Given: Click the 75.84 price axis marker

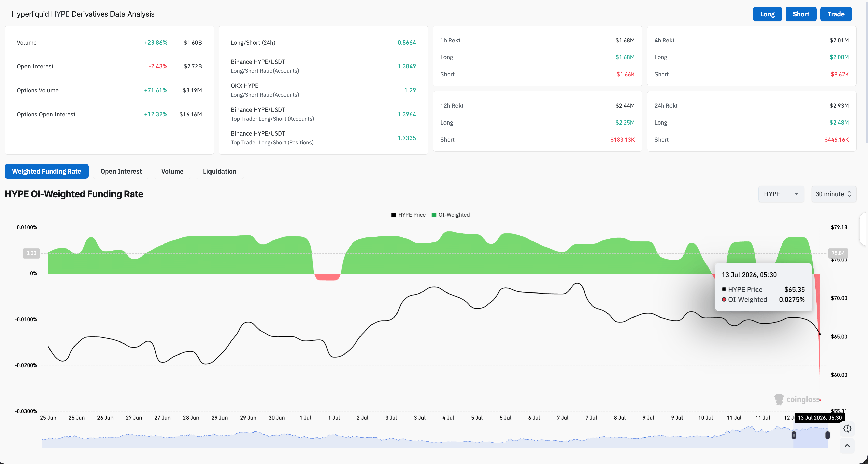Looking at the screenshot, I should (x=838, y=253).
